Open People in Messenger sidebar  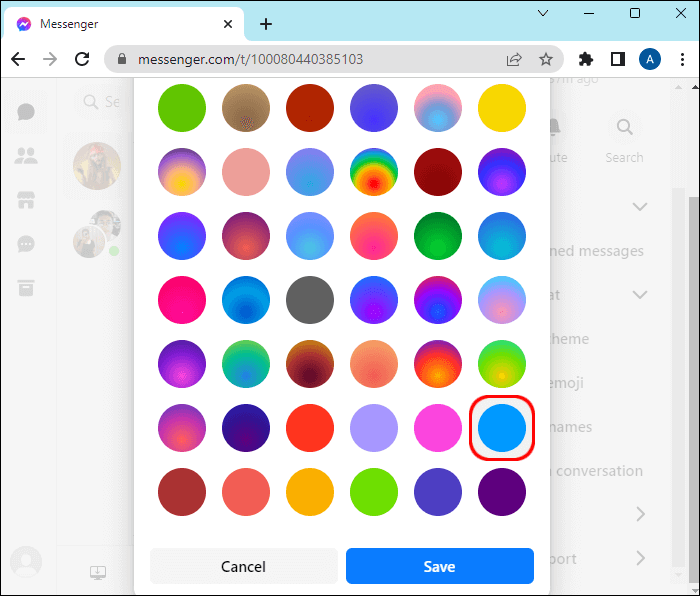pos(26,155)
